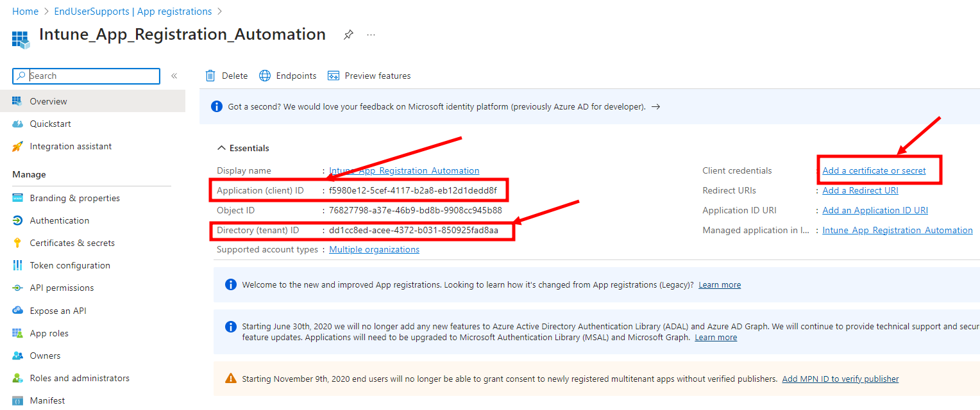The image size is (980, 410).
Task: Open the Managed application link
Action: 897,230
